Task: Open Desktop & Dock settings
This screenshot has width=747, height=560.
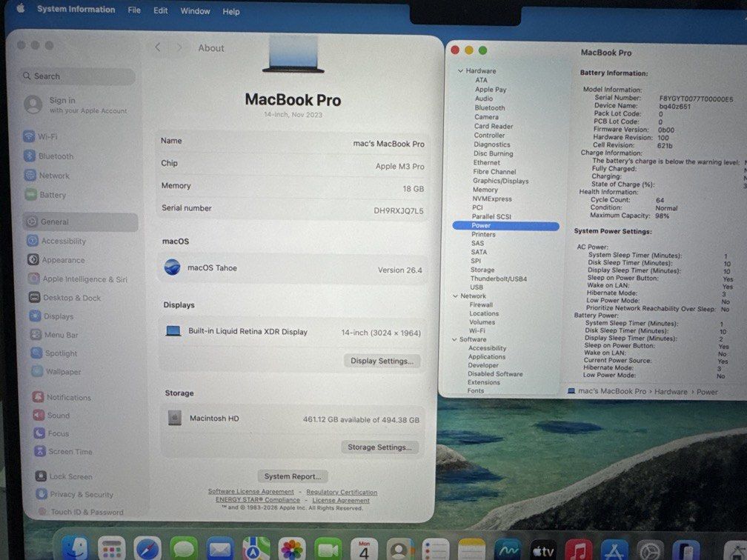Action: [64, 298]
